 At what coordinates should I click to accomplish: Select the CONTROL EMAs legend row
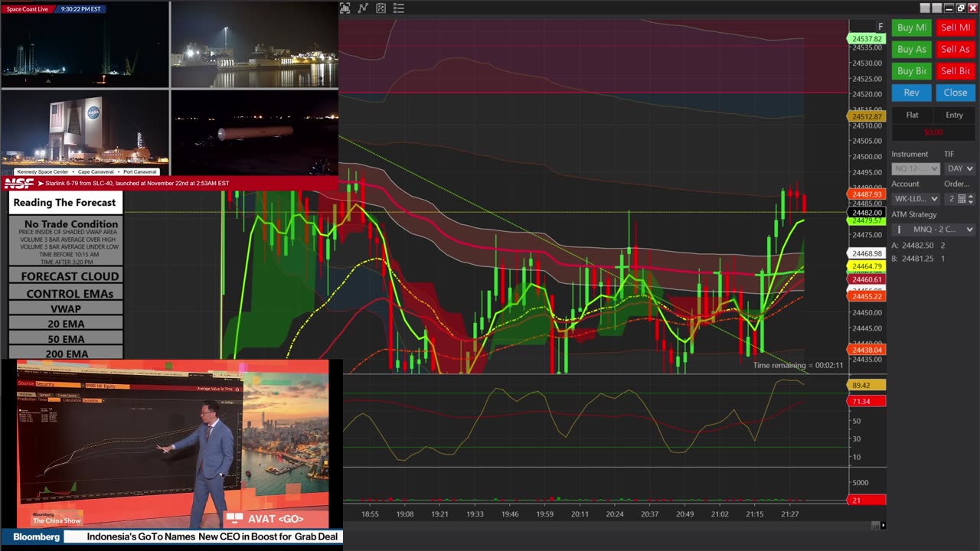(66, 294)
